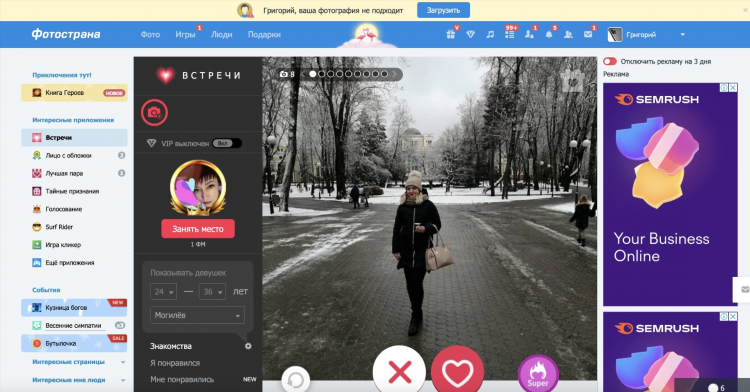Click the VIP diamond icon in Встречи panel
Screen dimensions: 750x392
(x=152, y=143)
